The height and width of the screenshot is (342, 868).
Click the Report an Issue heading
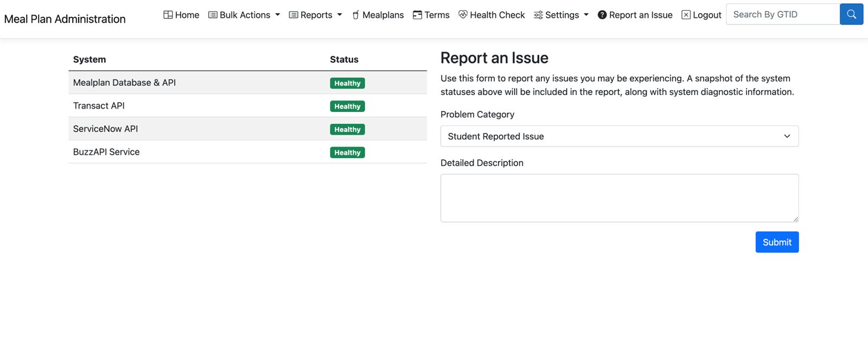[x=494, y=58]
